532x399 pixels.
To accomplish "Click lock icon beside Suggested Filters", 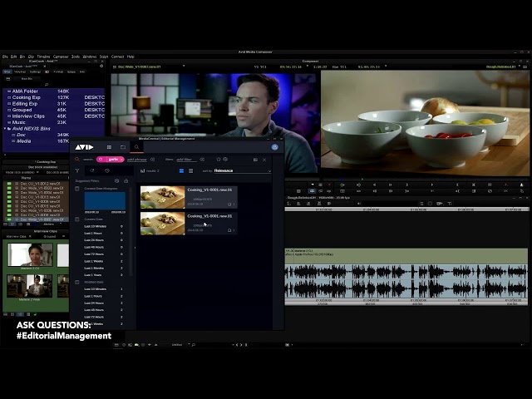I will tap(126, 181).
